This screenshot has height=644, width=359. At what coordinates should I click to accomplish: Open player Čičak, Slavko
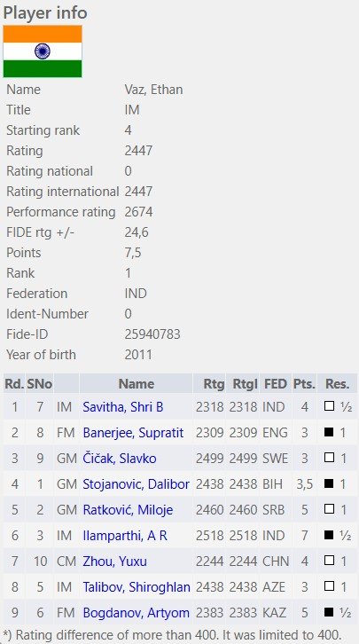tap(120, 459)
